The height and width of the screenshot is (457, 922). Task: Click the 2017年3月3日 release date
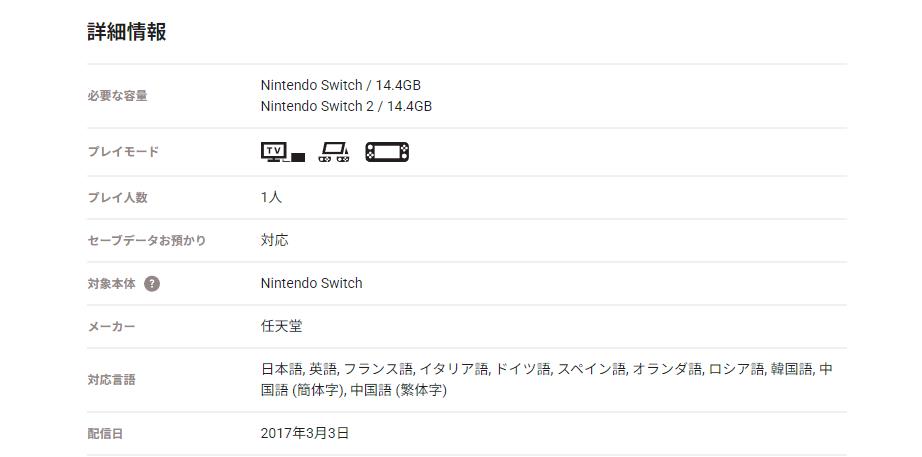305,433
